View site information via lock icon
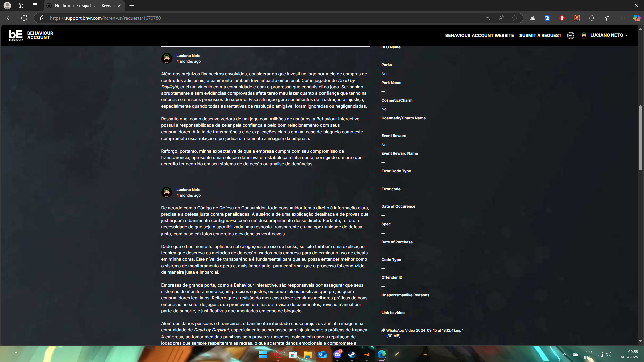This screenshot has height=362, width=644. (42, 18)
